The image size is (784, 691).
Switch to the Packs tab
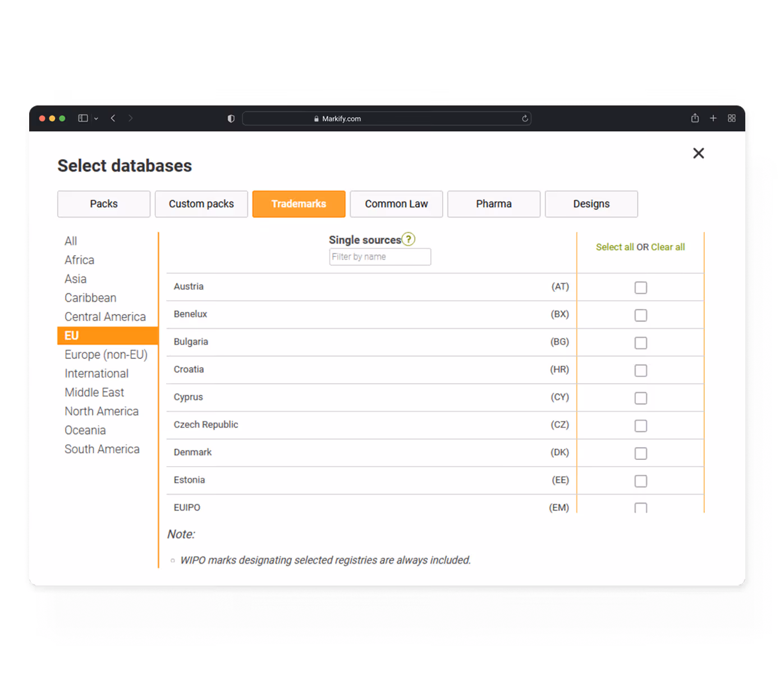104,204
